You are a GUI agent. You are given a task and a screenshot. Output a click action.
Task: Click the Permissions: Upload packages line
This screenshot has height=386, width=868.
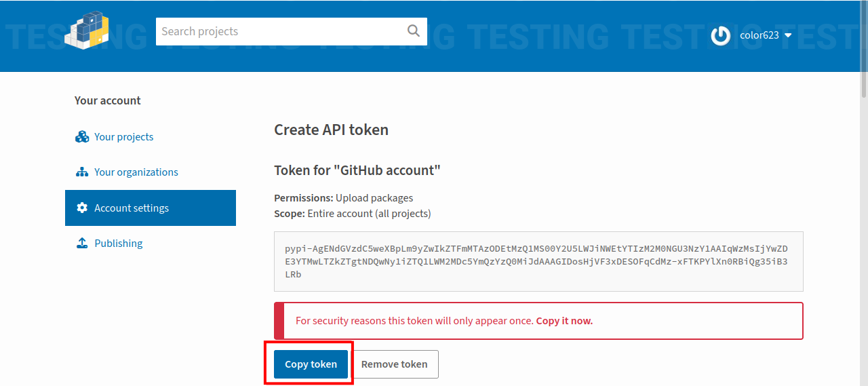point(344,198)
